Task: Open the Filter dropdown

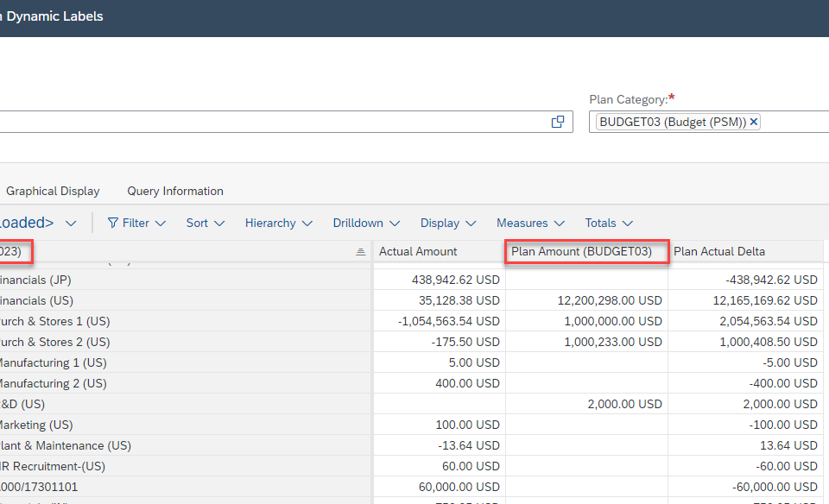Action: [x=137, y=223]
